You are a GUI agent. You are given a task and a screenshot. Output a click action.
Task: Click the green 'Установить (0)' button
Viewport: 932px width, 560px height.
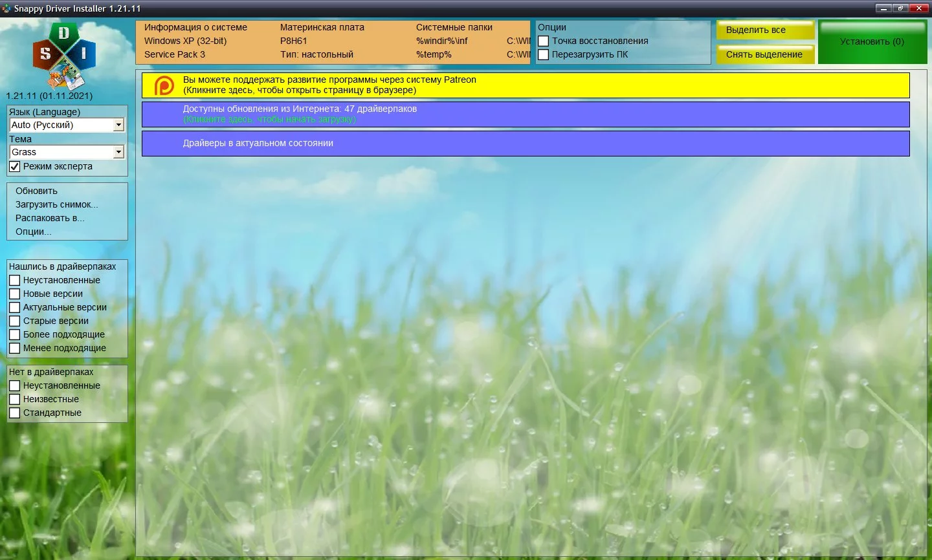tap(872, 42)
